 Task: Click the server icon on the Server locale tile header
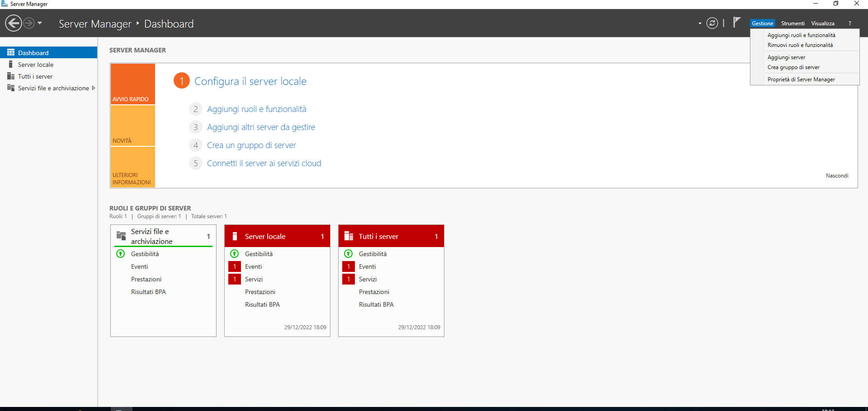(235, 236)
